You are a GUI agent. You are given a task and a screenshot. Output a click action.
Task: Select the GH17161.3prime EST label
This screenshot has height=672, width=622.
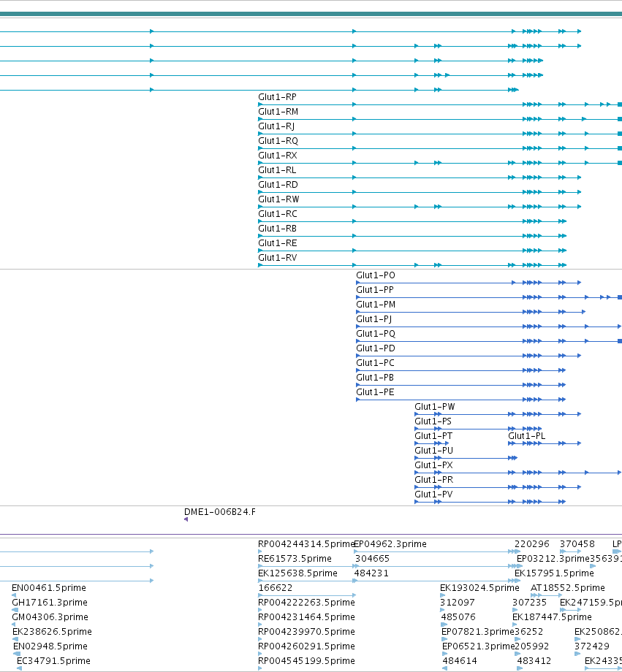(x=50, y=603)
